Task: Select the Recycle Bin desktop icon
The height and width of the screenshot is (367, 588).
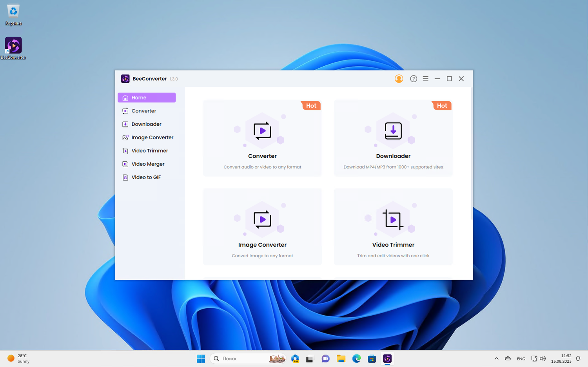Action: coord(13,14)
